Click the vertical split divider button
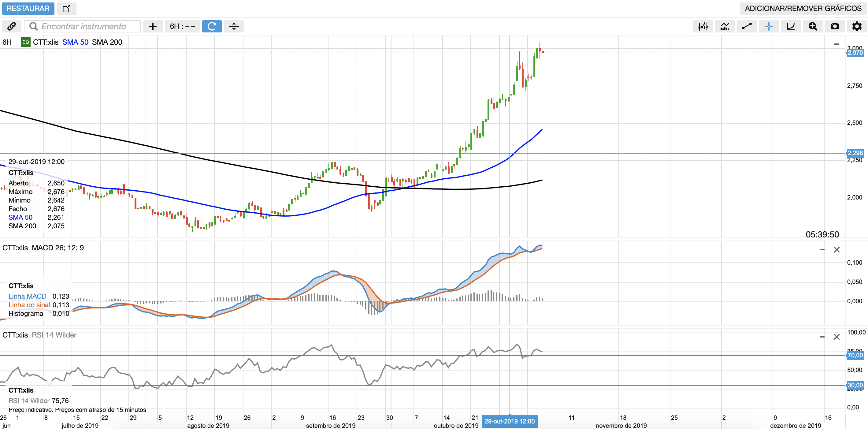This screenshot has height=429, width=868. (234, 26)
